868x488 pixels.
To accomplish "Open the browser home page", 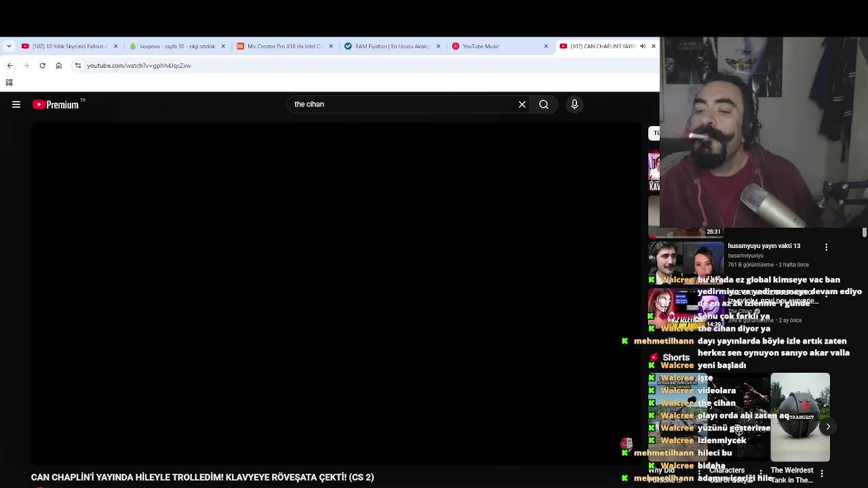I will [59, 66].
